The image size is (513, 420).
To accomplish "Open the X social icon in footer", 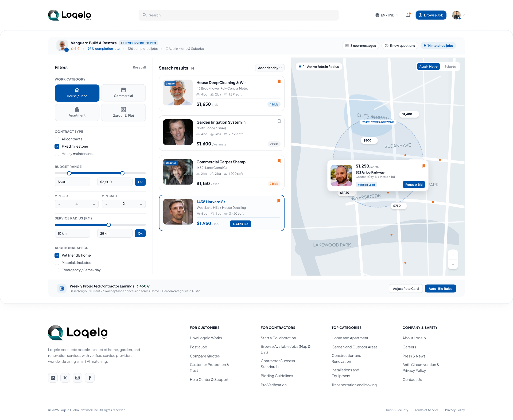I will [65, 378].
